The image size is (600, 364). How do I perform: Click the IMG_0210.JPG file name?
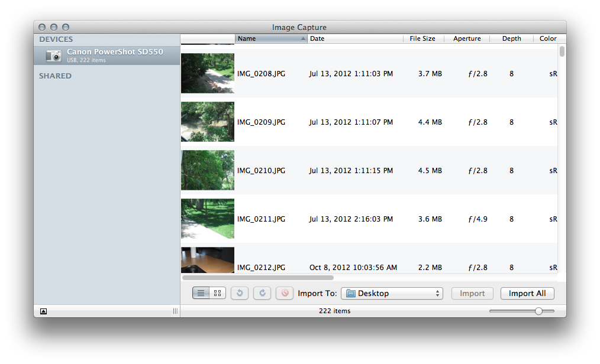[261, 171]
